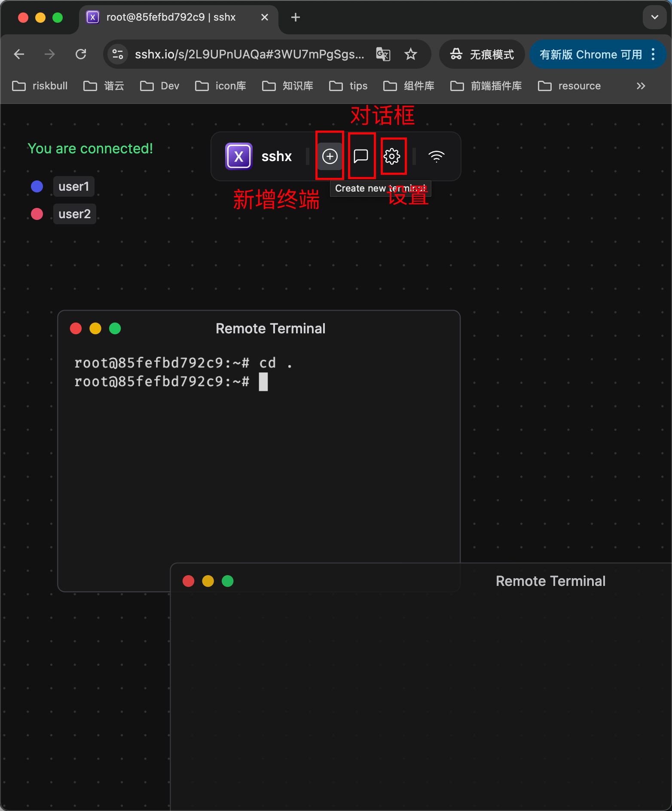672x811 pixels.
Task: Click the sshx.io URL address field
Action: pos(249,54)
